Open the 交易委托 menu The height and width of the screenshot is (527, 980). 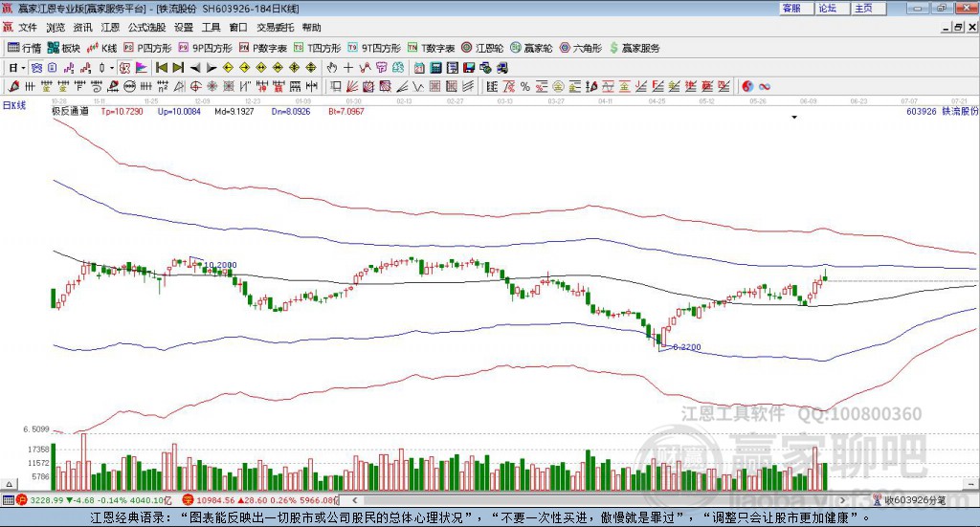[275, 28]
